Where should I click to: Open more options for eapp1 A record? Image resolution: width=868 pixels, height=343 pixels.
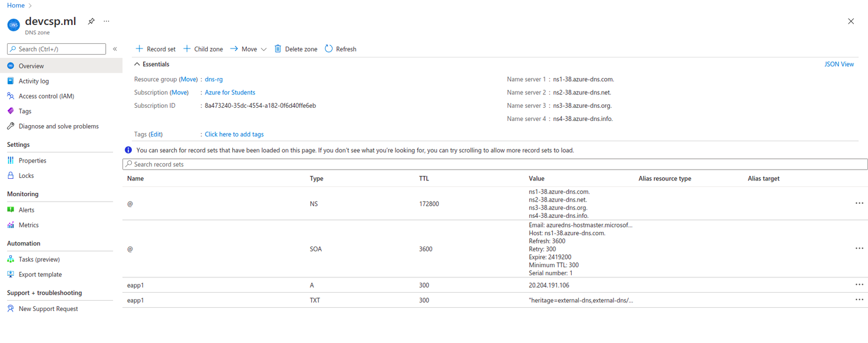tap(859, 284)
